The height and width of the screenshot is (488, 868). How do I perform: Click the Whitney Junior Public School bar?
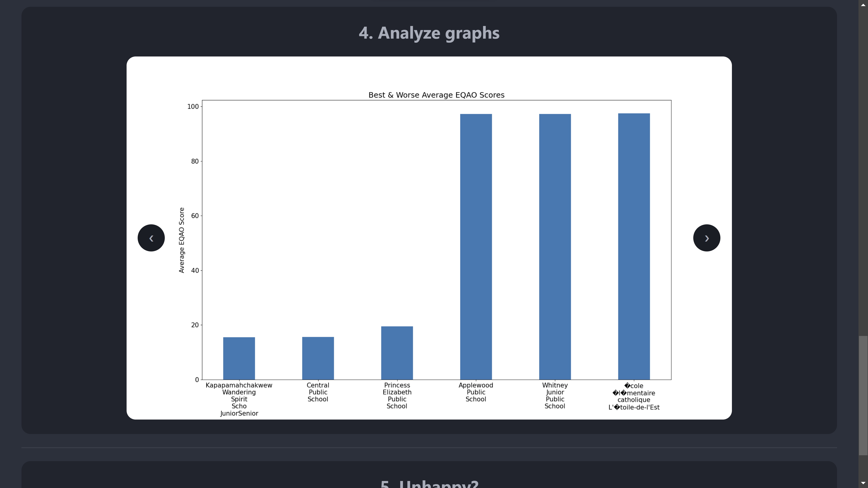coord(555,246)
